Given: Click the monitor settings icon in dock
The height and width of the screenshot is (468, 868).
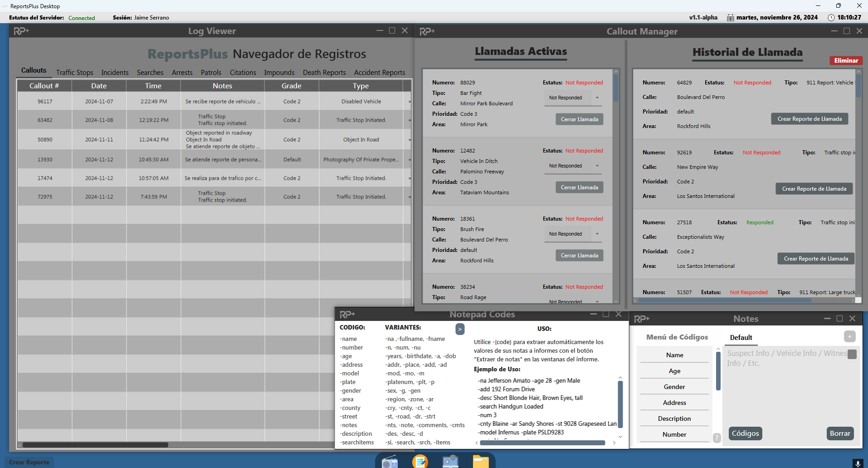Looking at the screenshot, I should coord(450,462).
